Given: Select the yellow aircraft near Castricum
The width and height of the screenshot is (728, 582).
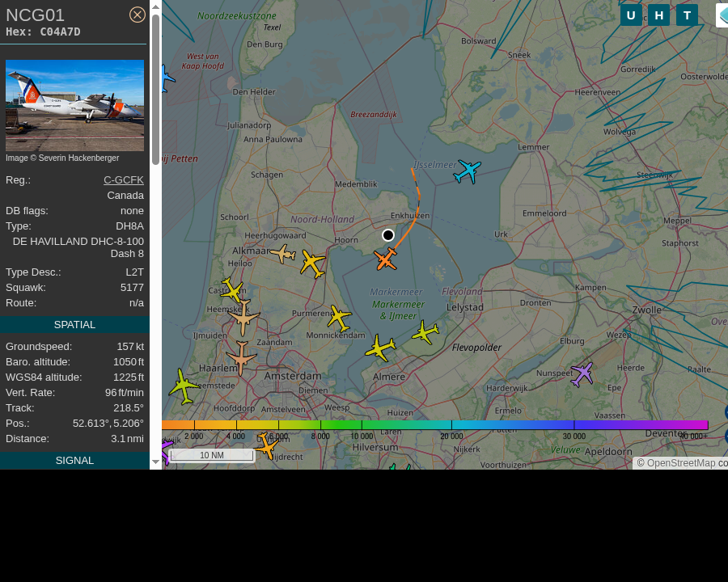Looking at the screenshot, I should tap(231, 290).
